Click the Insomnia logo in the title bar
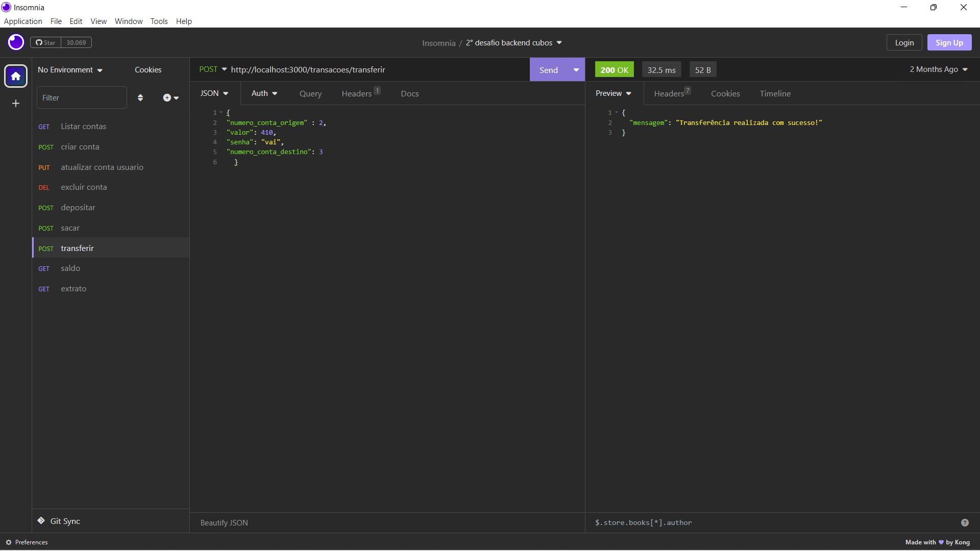This screenshot has height=551, width=980. (6, 7)
